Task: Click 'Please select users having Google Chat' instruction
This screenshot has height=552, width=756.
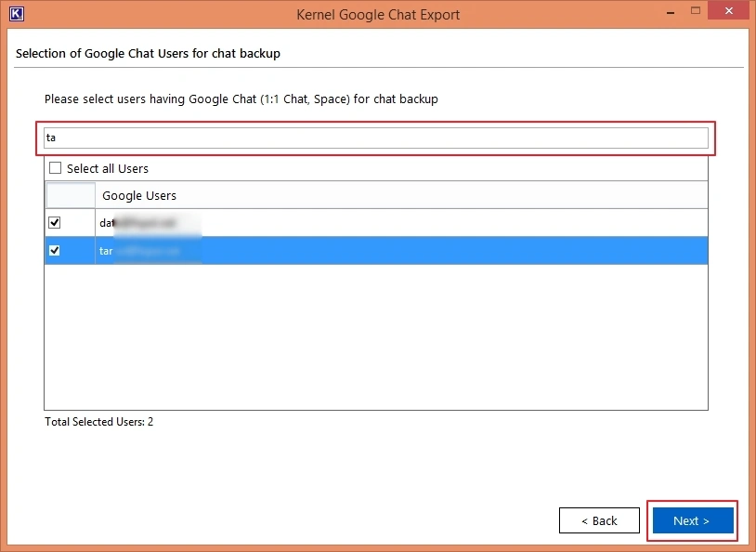Action: [x=241, y=99]
